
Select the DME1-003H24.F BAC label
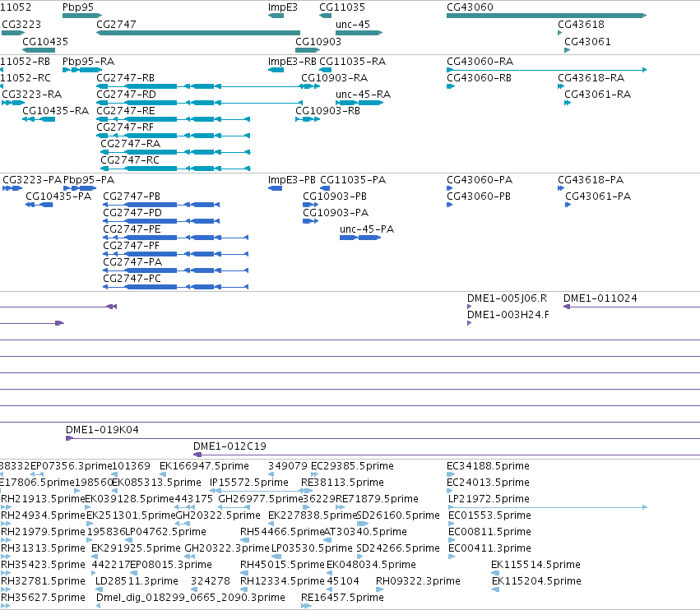coord(508,315)
